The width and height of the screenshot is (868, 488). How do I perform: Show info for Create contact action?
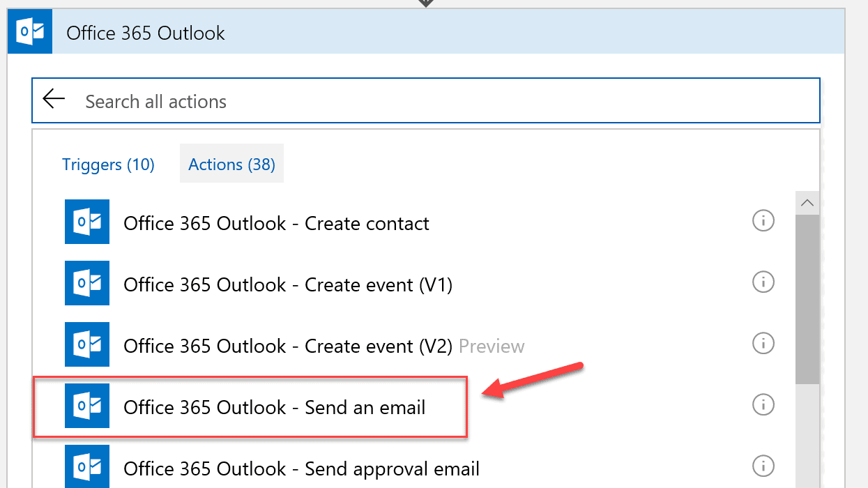click(763, 221)
